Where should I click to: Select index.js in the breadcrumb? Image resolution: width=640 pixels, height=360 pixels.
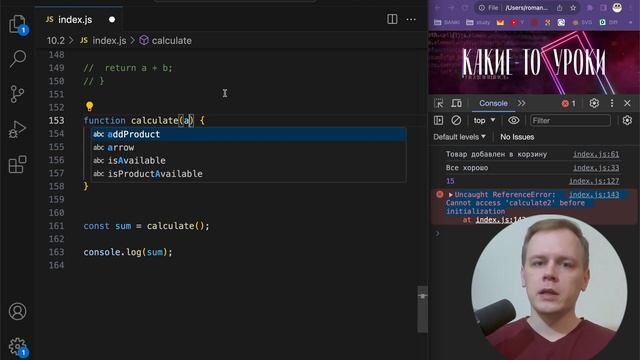[104, 41]
